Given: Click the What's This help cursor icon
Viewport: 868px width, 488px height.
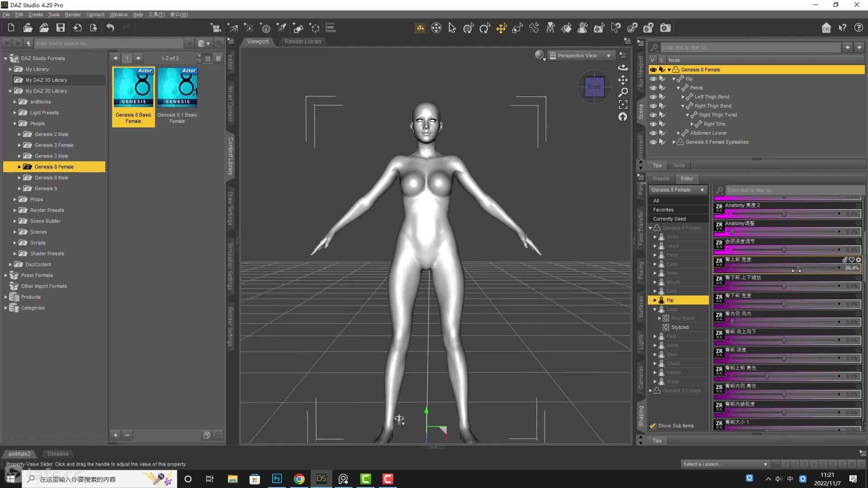Looking at the screenshot, I should [x=842, y=28].
